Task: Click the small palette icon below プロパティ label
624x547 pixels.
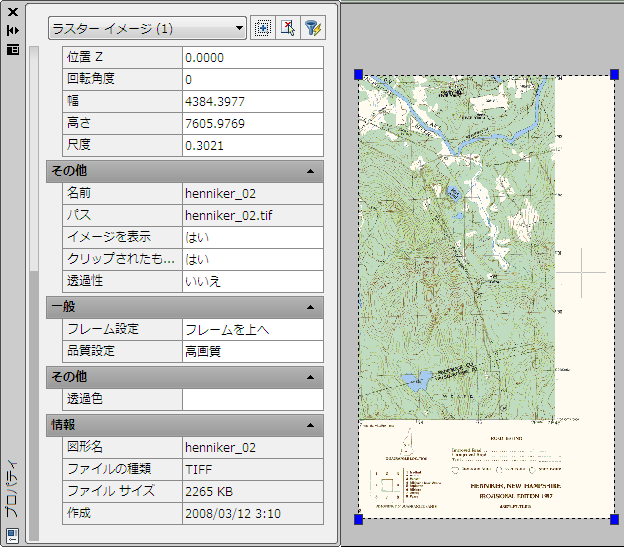Action: [12, 535]
